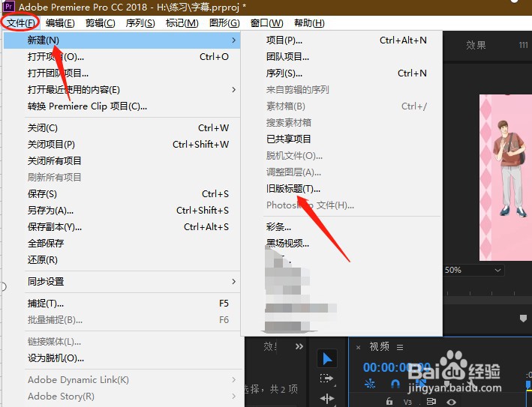The height and width of the screenshot is (407, 532).
Task: Select the Track Select Forward tool
Action: point(326,379)
